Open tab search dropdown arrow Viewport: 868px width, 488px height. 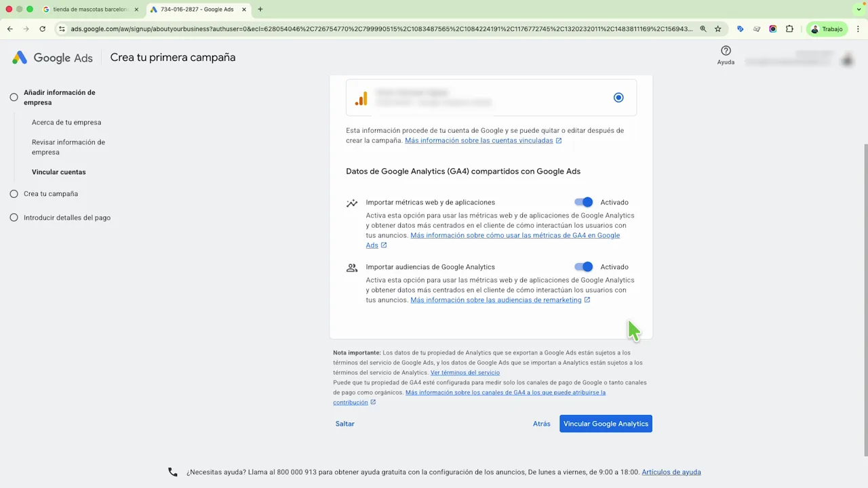[x=859, y=9]
